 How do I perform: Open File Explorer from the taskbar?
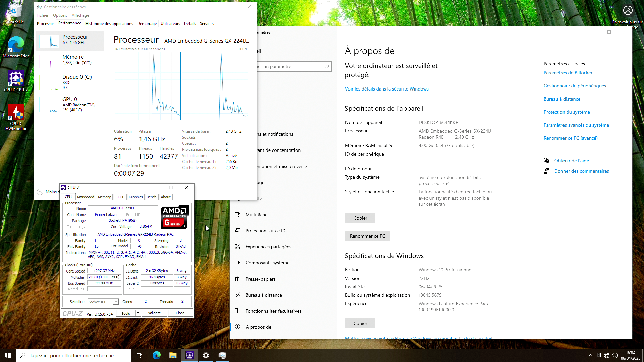point(173,355)
